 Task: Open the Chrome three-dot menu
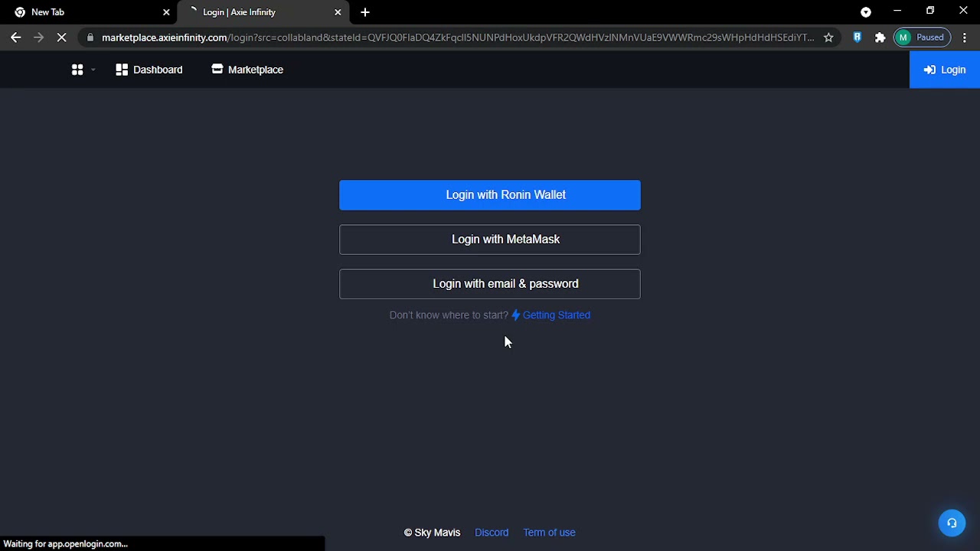coord(965,37)
